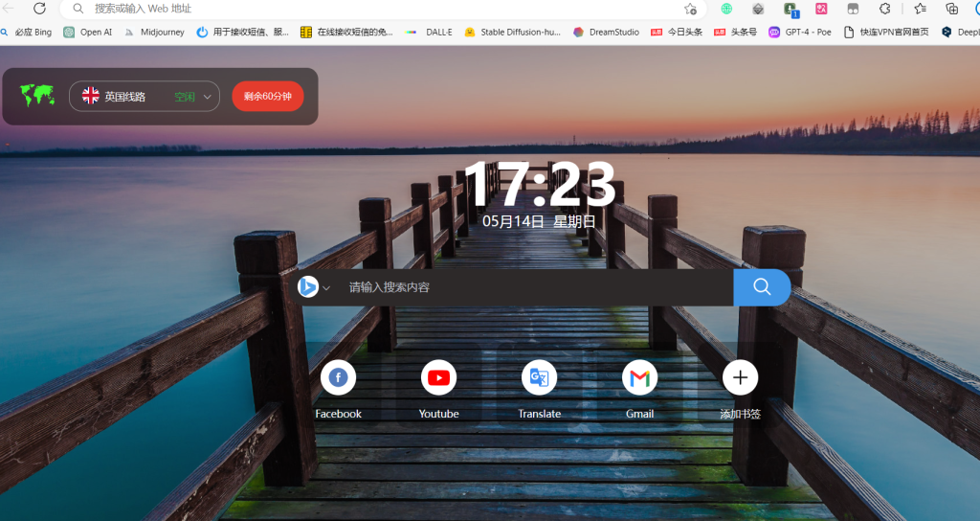Open the 在线接收短信 bookmark
The width and height of the screenshot is (980, 521).
coord(346,32)
